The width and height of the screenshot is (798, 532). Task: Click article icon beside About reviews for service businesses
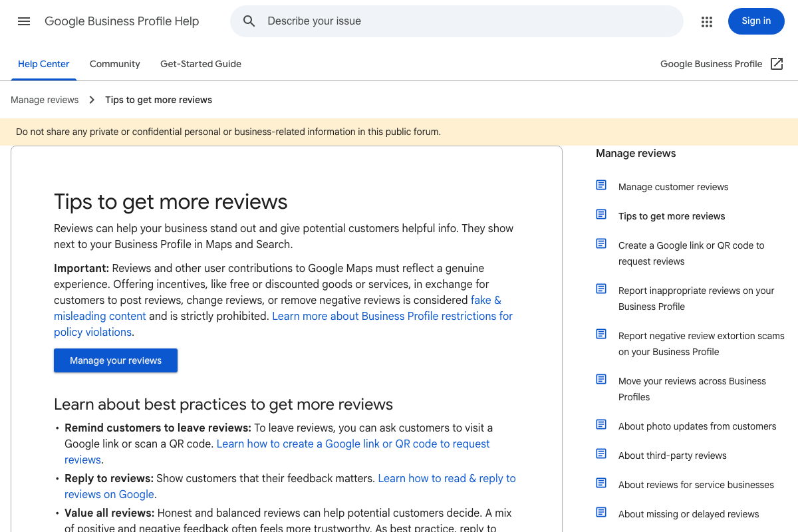[x=601, y=483]
